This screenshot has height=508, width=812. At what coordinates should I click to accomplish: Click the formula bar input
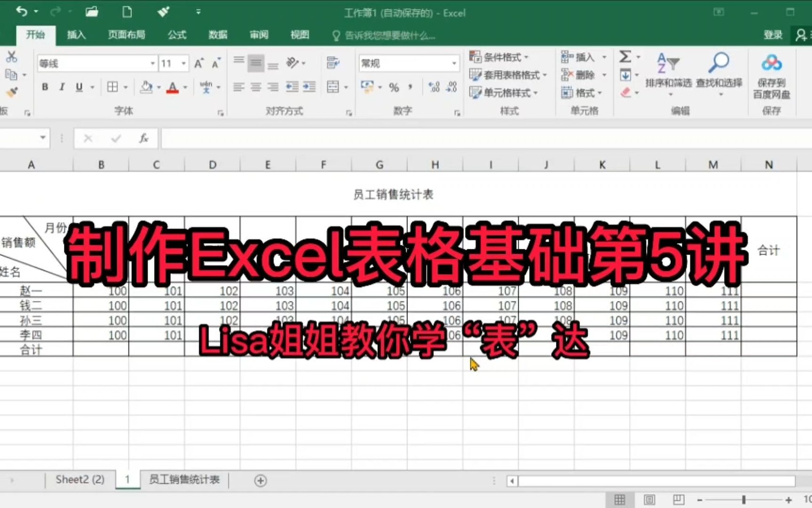coord(486,139)
